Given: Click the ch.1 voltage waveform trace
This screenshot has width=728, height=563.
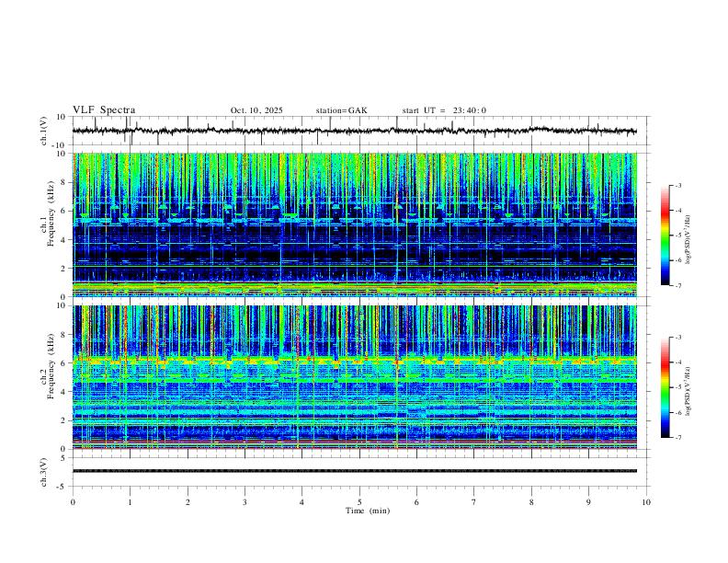Looking at the screenshot, I should [x=354, y=131].
